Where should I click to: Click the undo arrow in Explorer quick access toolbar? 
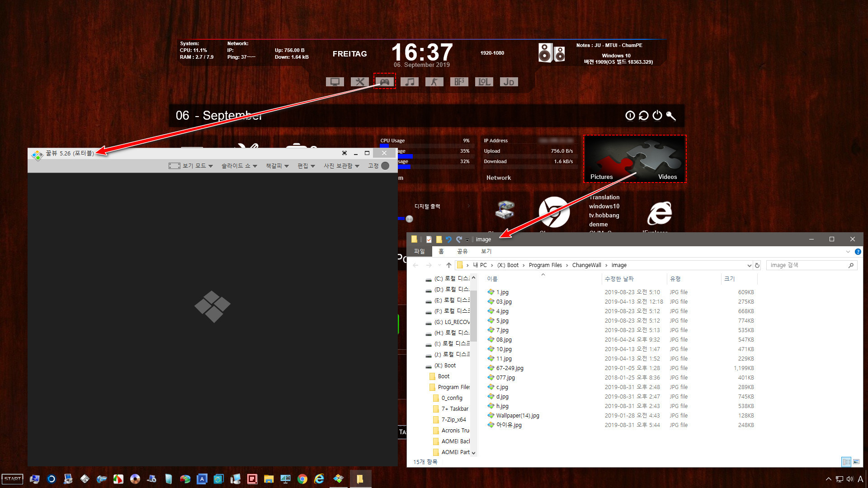[448, 239]
